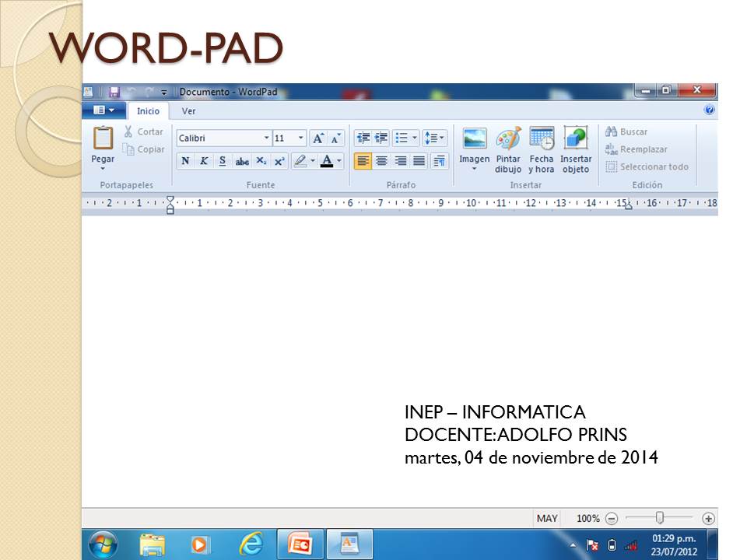Shrink font size with the small A icon
Viewport: 747px width, 560px height.
(335, 138)
